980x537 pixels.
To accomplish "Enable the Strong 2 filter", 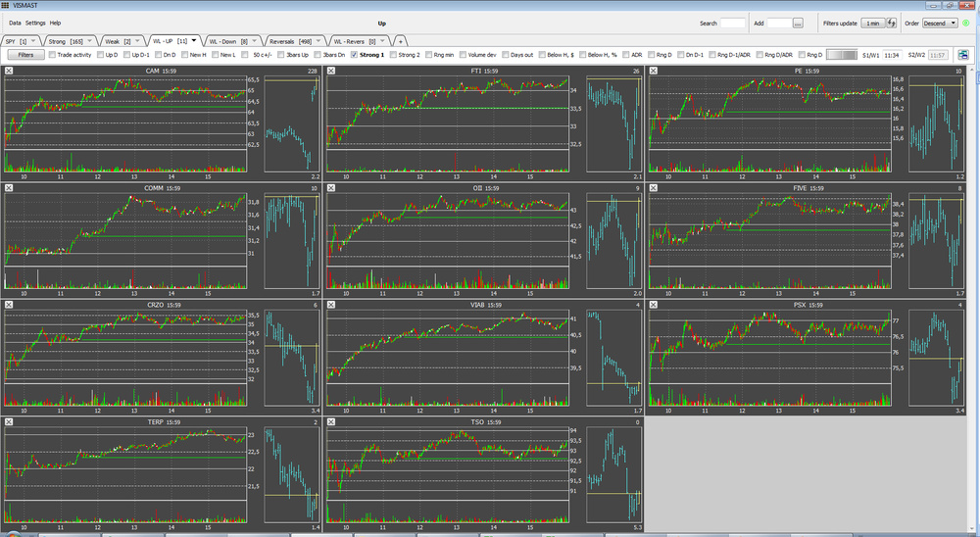I will (x=393, y=55).
